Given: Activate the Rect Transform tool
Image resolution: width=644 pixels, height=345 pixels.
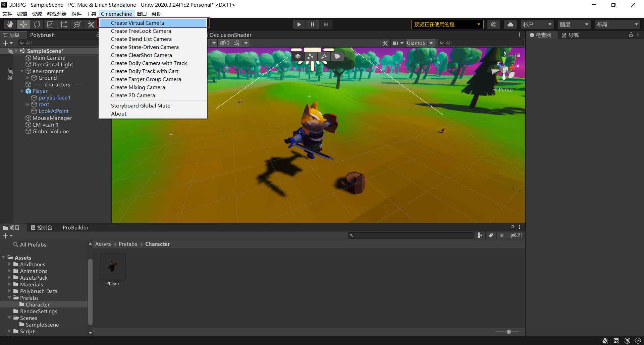Looking at the screenshot, I should pos(64,24).
